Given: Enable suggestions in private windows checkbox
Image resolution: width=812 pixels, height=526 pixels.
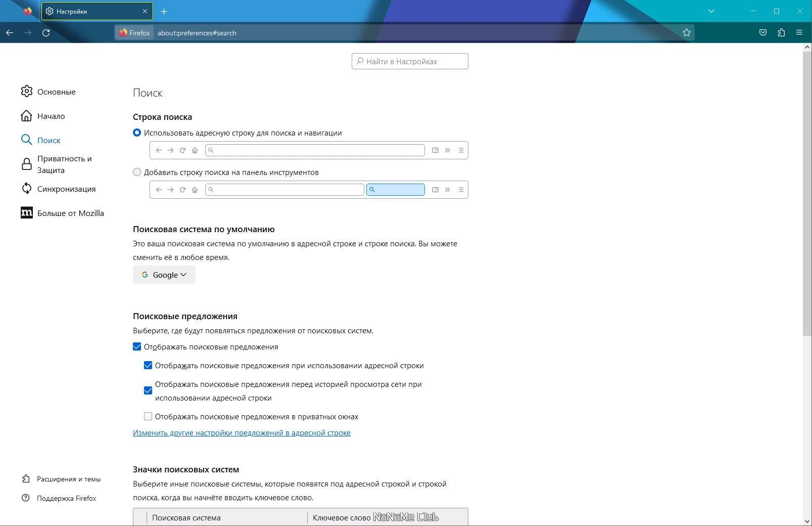Looking at the screenshot, I should point(148,416).
